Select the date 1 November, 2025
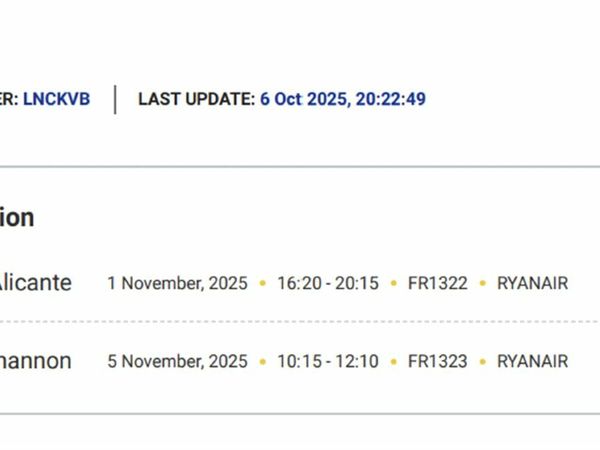The image size is (600, 450). point(177,283)
